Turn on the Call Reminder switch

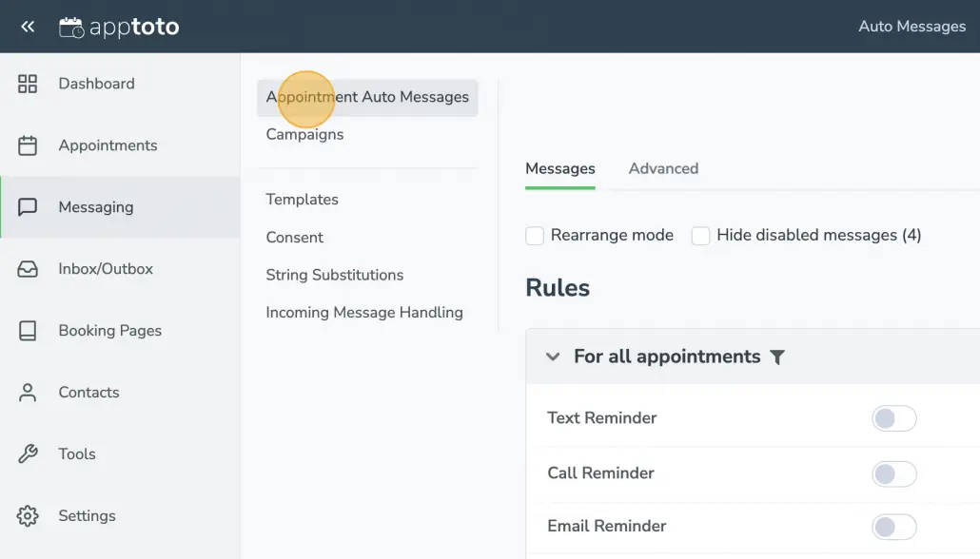[893, 472]
